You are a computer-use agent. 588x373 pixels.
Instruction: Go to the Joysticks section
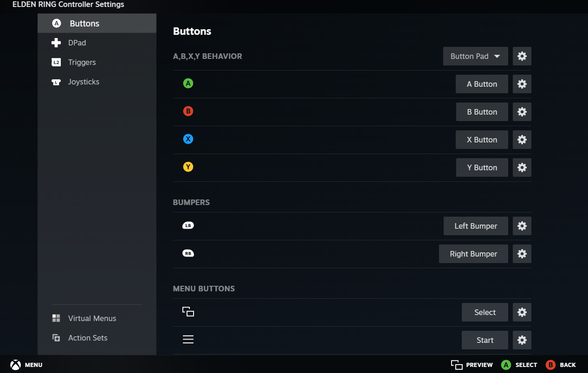[x=84, y=82]
